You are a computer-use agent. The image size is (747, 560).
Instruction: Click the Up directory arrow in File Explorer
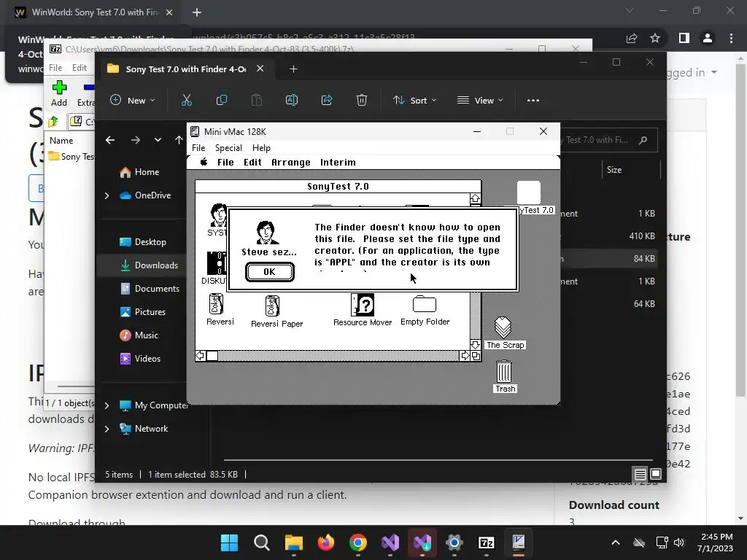[x=179, y=140]
